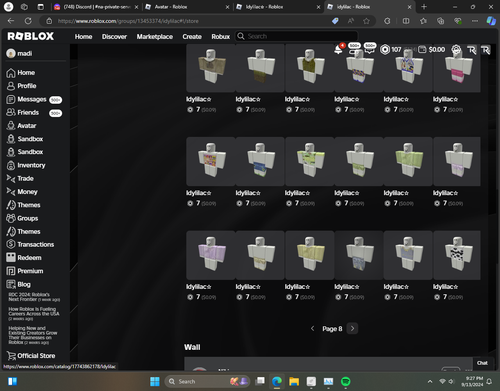Go to next store page arrow
This screenshot has width=500, height=391.
352,328
